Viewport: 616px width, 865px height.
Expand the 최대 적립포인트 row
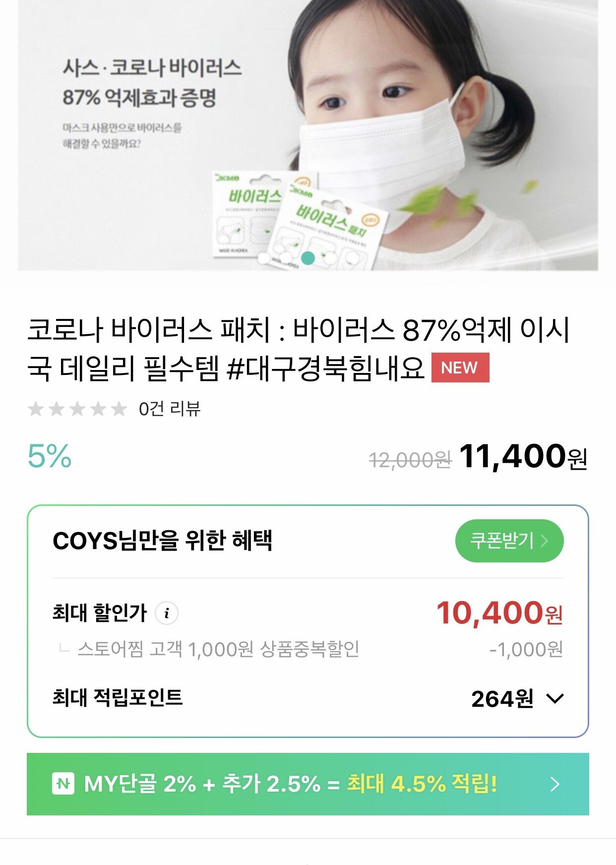click(x=308, y=698)
